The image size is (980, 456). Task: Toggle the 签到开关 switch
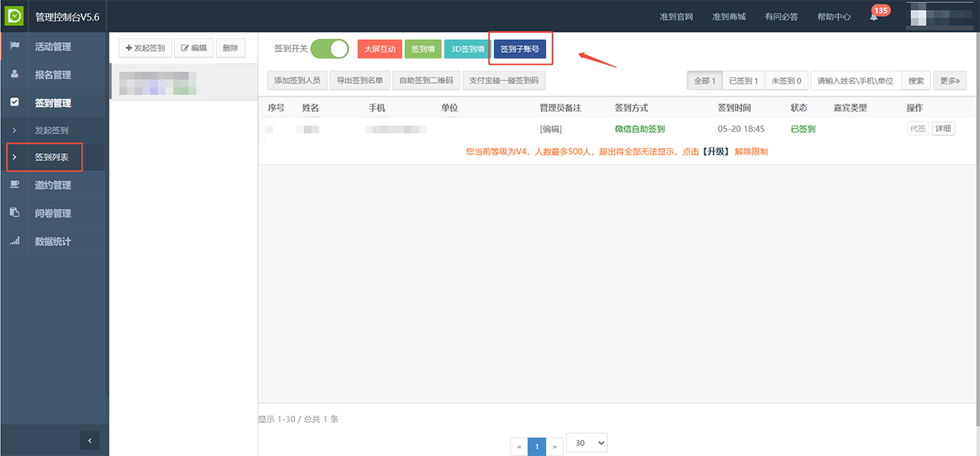(x=329, y=48)
